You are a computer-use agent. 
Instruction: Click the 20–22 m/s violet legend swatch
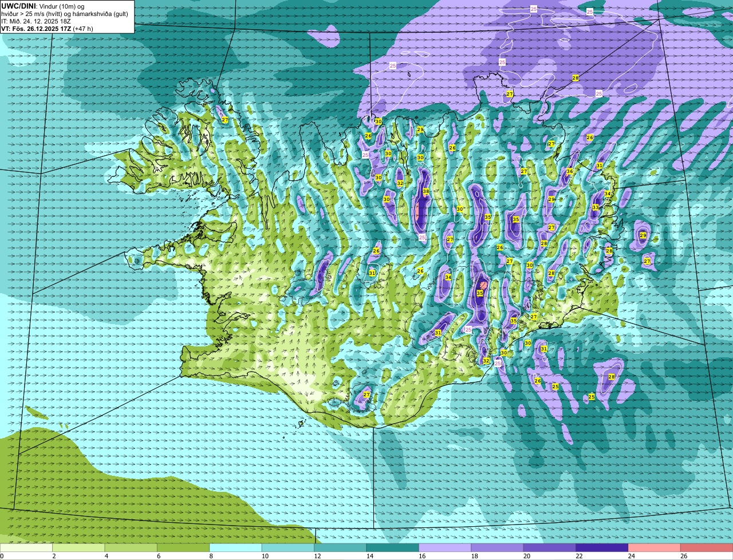[550, 548]
